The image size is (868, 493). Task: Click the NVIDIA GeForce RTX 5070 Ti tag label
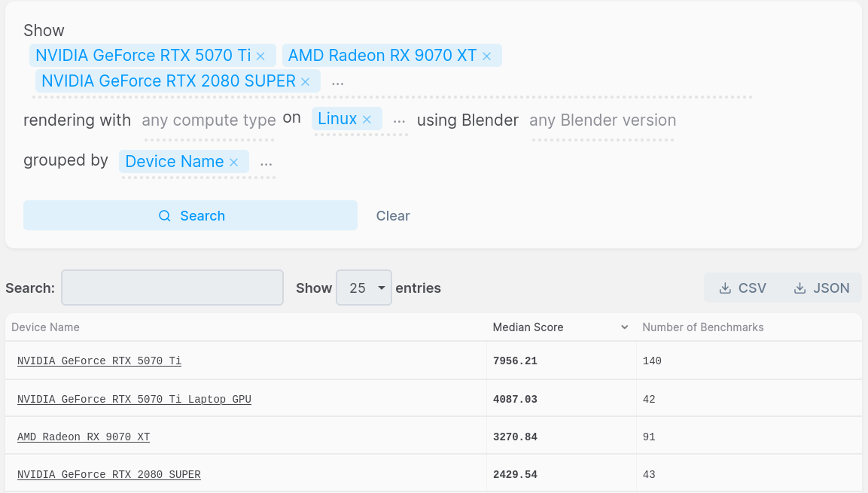coord(143,56)
